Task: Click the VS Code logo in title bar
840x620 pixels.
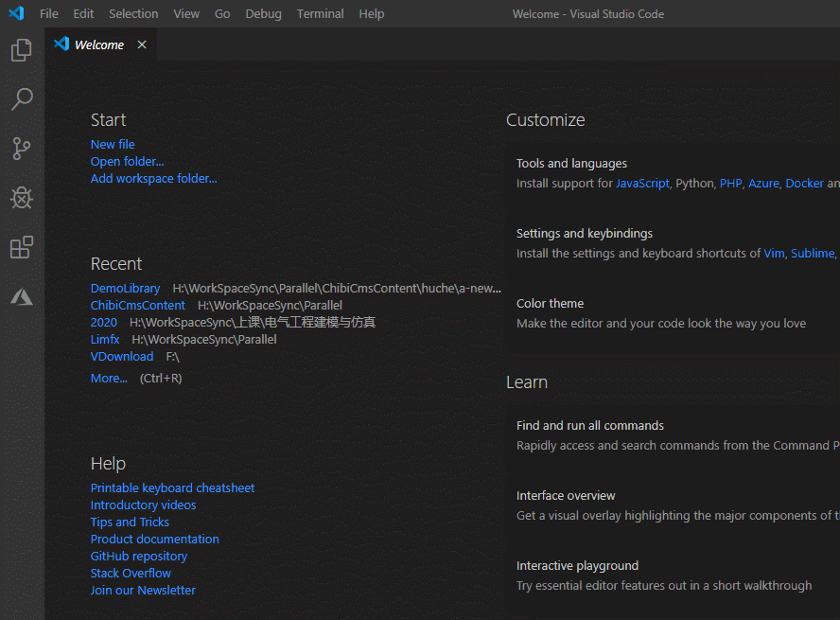Action: click(16, 13)
